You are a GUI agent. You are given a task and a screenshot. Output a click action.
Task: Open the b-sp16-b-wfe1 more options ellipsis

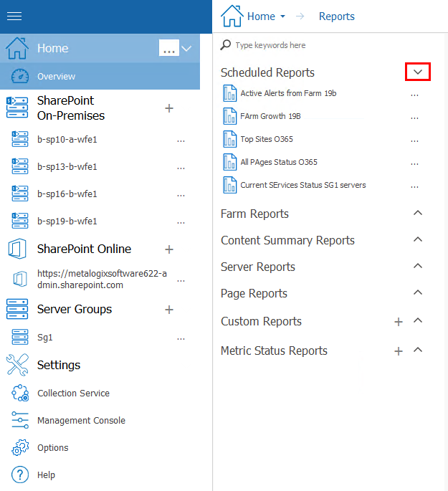[181, 196]
